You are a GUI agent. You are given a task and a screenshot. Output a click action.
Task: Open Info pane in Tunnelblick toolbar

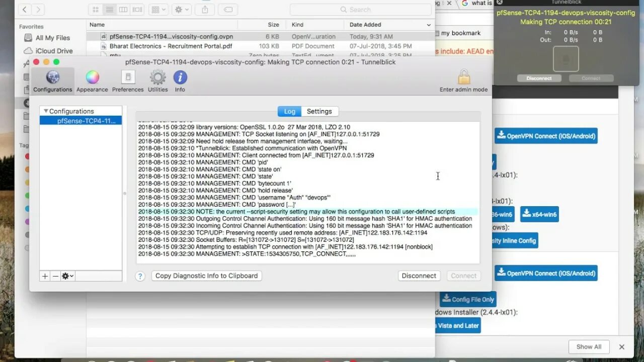pos(180,81)
